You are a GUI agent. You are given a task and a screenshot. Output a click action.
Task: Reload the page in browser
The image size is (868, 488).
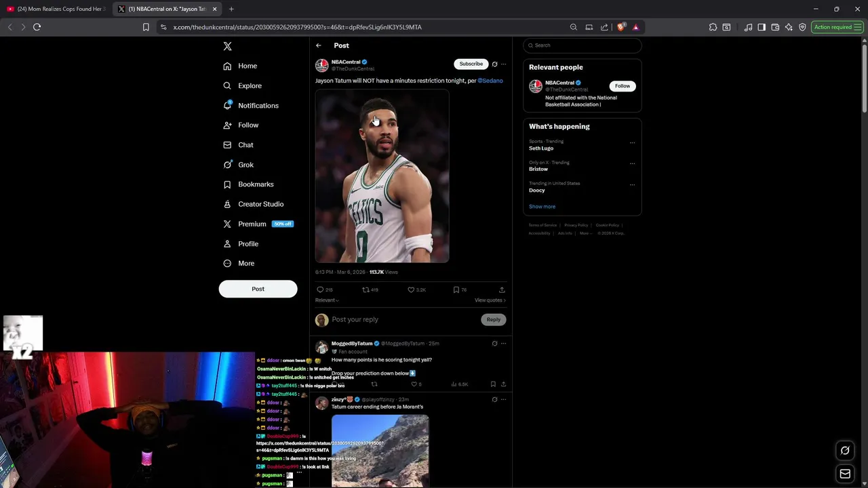(37, 27)
